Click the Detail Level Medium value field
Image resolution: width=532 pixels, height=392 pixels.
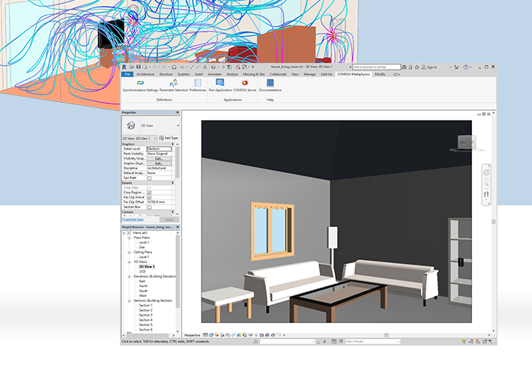click(159, 149)
